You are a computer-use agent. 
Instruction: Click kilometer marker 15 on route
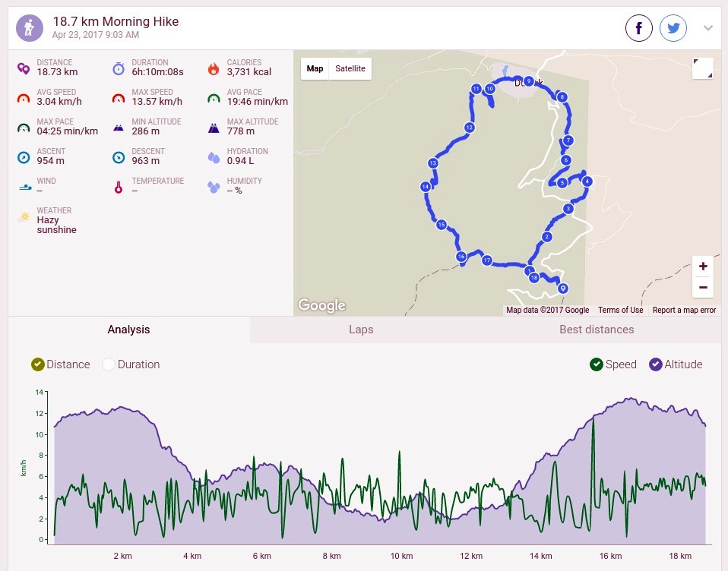point(441,225)
